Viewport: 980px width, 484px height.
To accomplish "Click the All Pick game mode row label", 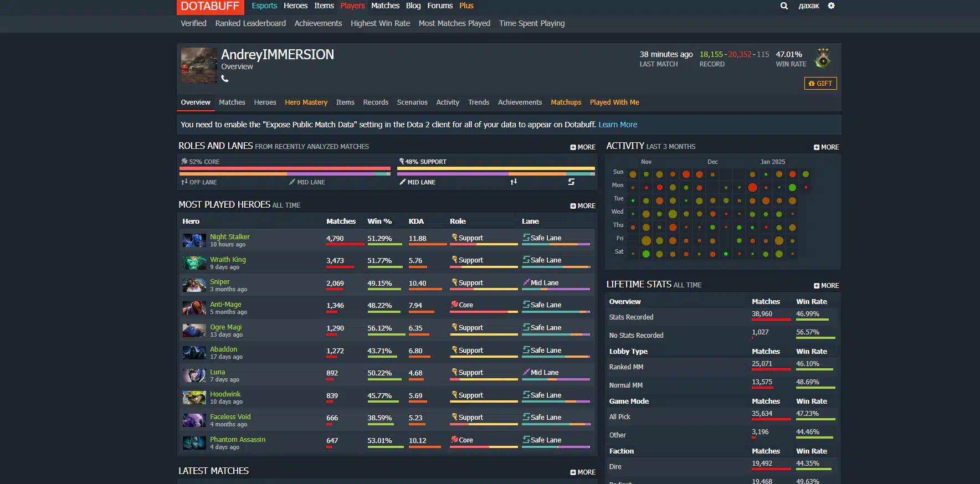I will pyautogui.click(x=620, y=416).
